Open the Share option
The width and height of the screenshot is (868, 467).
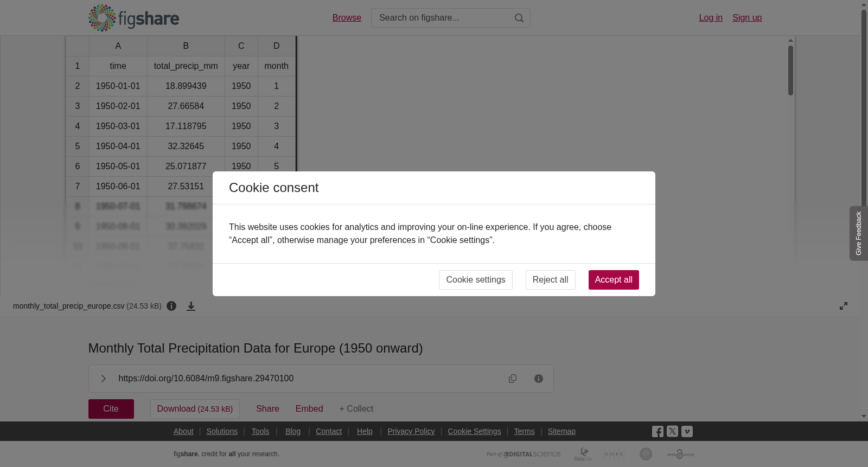[267, 409]
